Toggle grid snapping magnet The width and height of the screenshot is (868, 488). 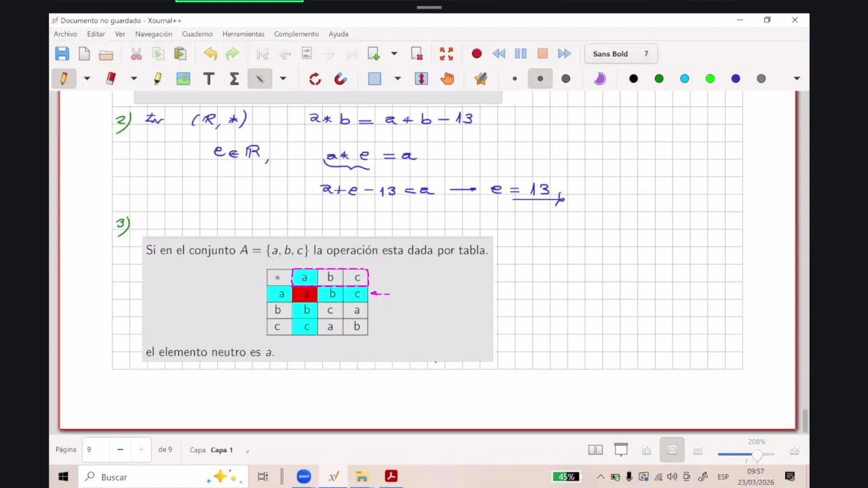340,79
